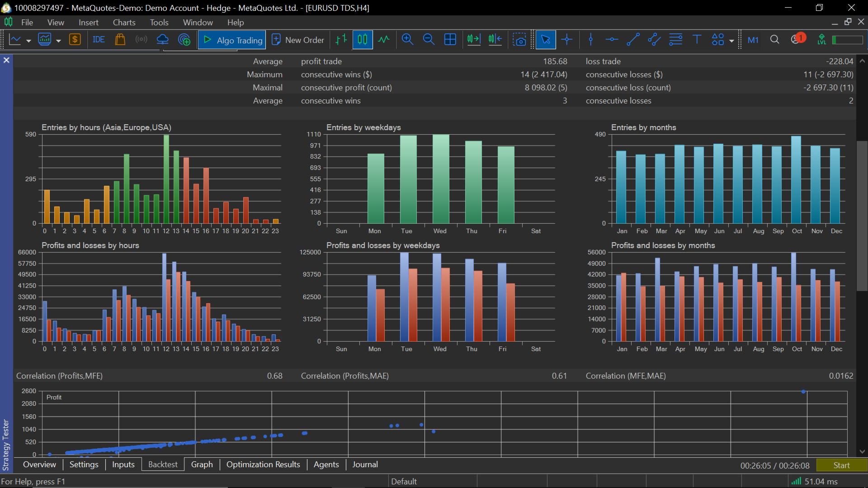Expand the chart type dropdown arrow
This screenshot has width=868, height=488.
pos(28,41)
